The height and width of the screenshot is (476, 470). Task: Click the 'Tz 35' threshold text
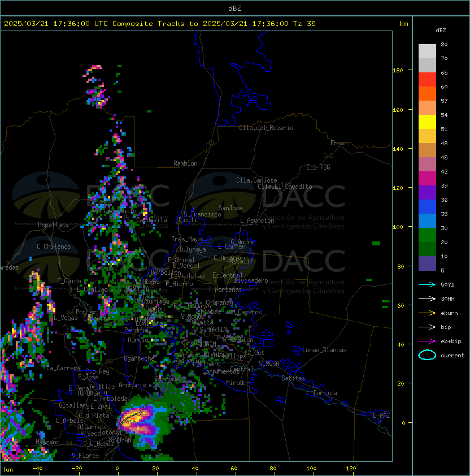(x=304, y=24)
